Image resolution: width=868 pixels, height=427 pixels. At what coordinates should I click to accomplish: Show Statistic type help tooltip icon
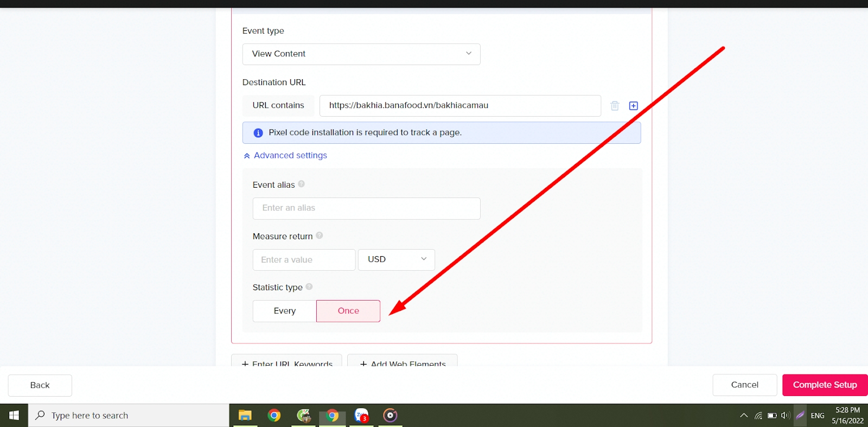click(x=309, y=286)
